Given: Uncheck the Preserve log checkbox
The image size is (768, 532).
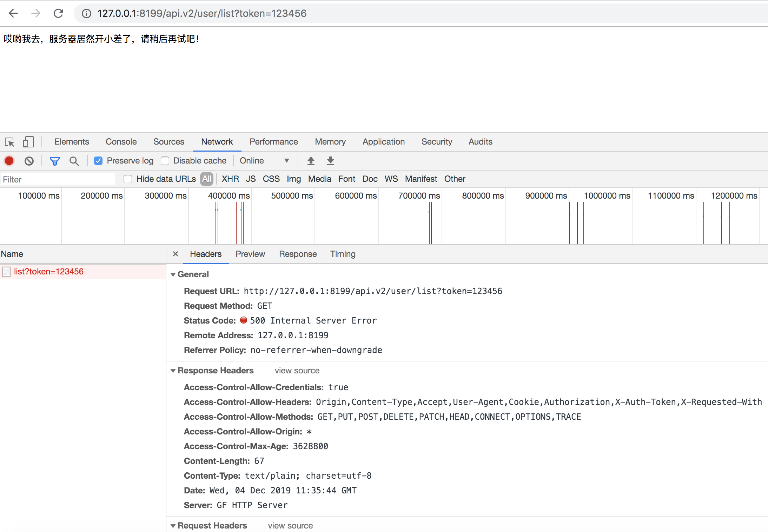Looking at the screenshot, I should coord(98,161).
